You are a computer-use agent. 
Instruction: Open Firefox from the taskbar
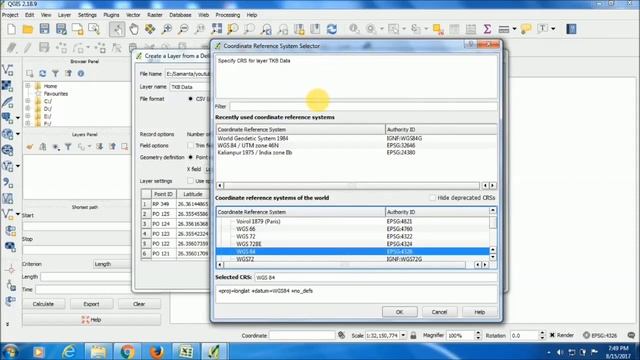[x=156, y=351]
